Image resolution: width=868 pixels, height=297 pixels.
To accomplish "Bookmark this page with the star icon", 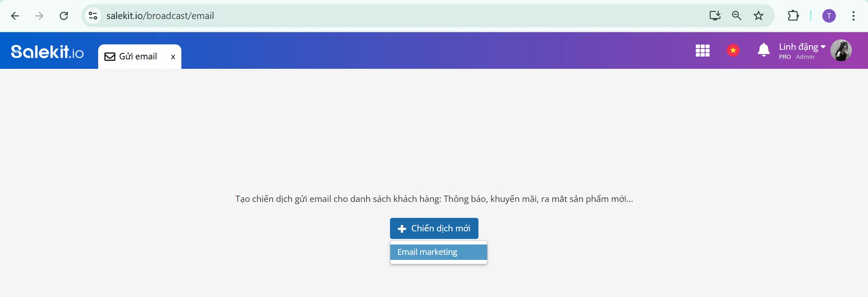I will (759, 16).
